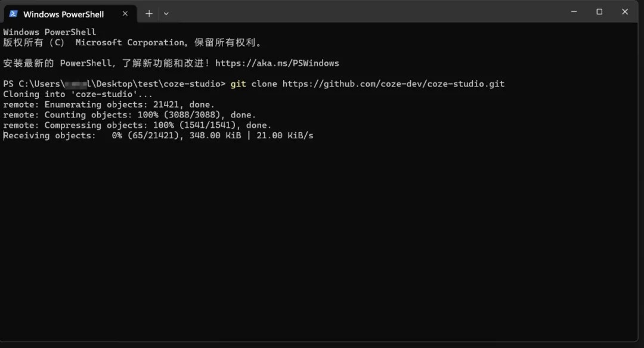
Task: Click the coze-studio.git repository URL
Action: [394, 83]
